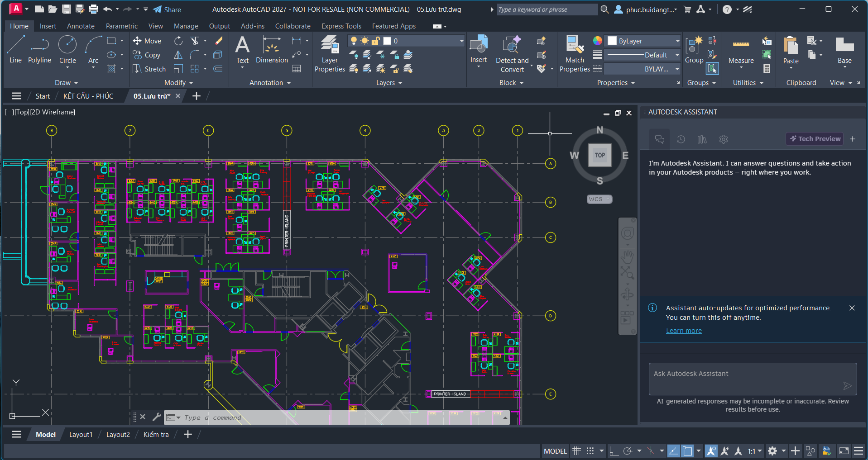The image size is (868, 460).
Task: Click the Tech Preview button
Action: (x=815, y=139)
